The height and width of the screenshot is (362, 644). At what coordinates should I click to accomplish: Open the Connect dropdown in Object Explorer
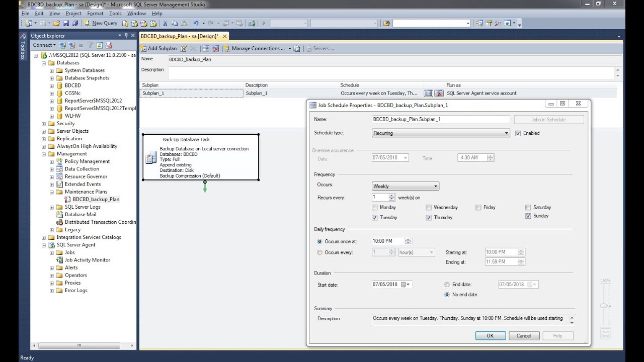(x=44, y=45)
